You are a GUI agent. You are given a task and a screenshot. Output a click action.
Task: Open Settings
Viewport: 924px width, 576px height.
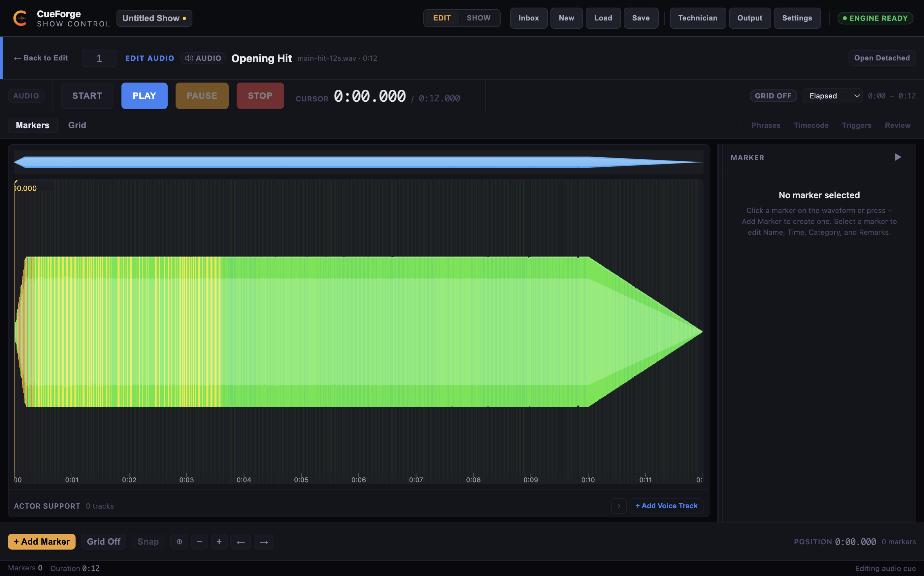pyautogui.click(x=797, y=18)
